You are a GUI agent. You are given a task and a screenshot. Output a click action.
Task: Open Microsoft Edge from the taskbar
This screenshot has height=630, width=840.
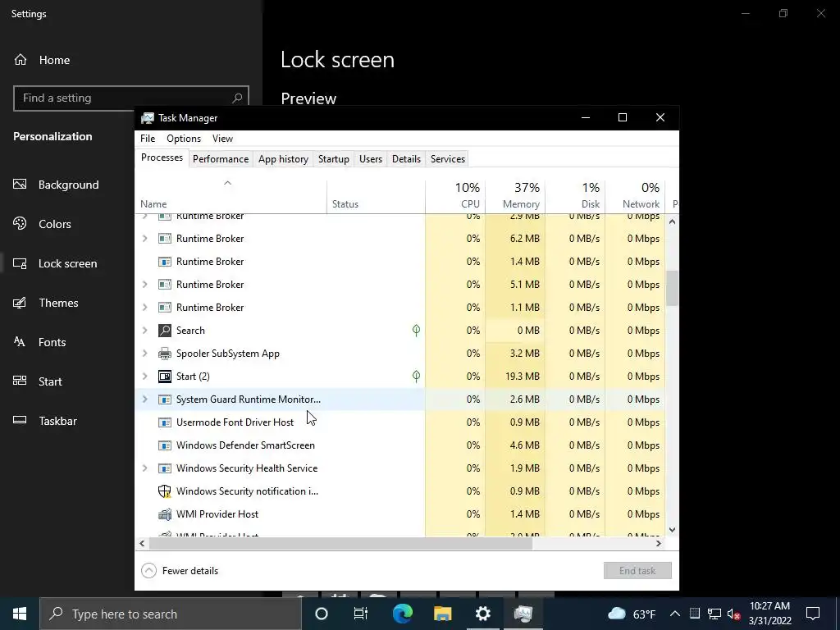click(x=403, y=614)
